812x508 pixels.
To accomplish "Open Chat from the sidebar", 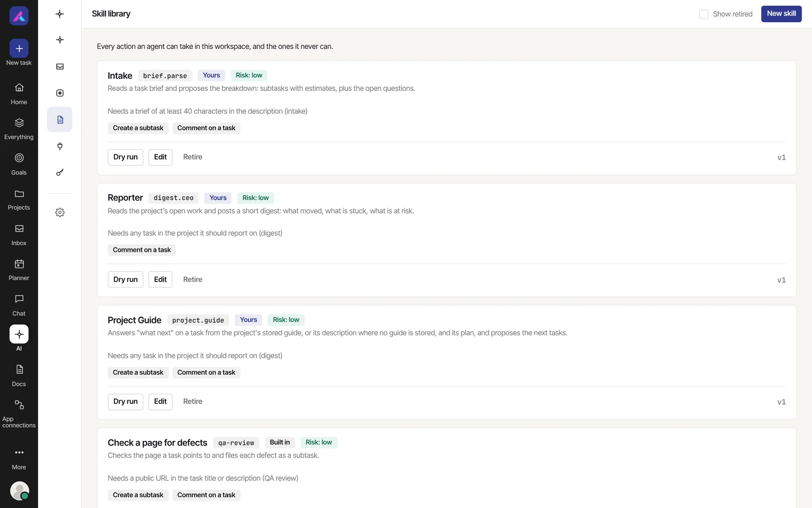I will pyautogui.click(x=19, y=305).
